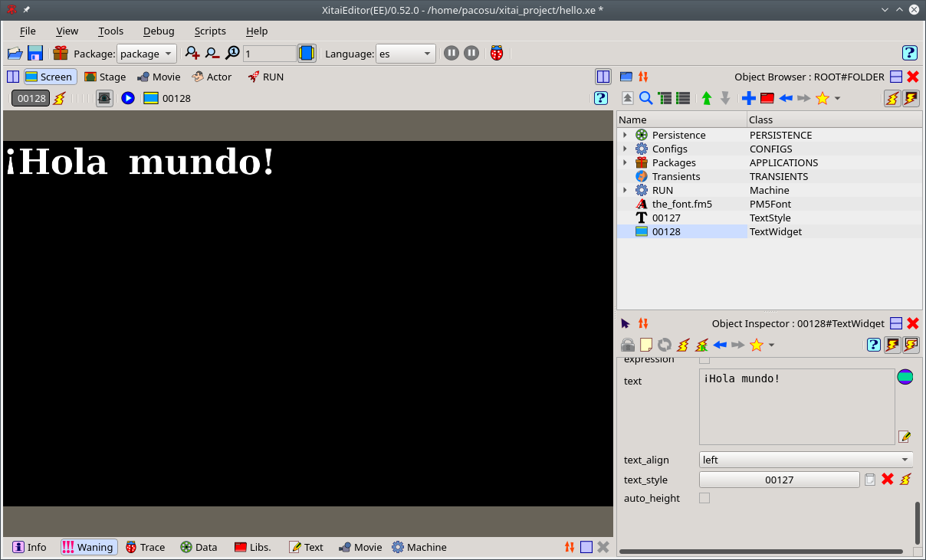Image resolution: width=926 pixels, height=560 pixels.
Task: Open the Package dropdown
Action: [x=146, y=54]
